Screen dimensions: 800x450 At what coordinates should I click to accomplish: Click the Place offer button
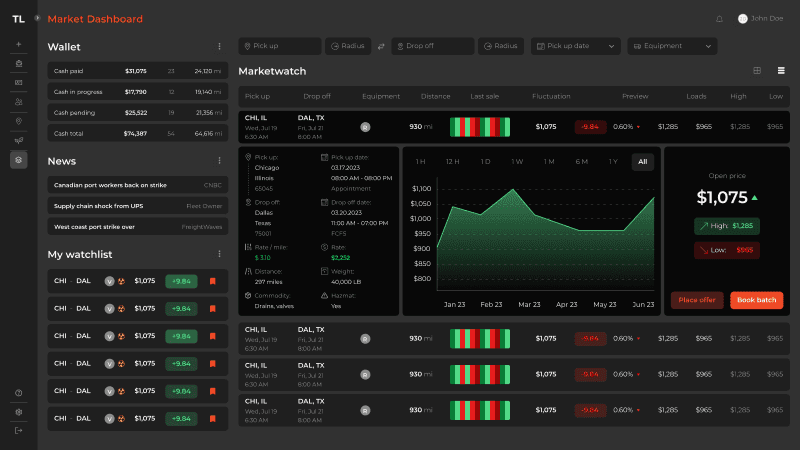[x=697, y=300]
